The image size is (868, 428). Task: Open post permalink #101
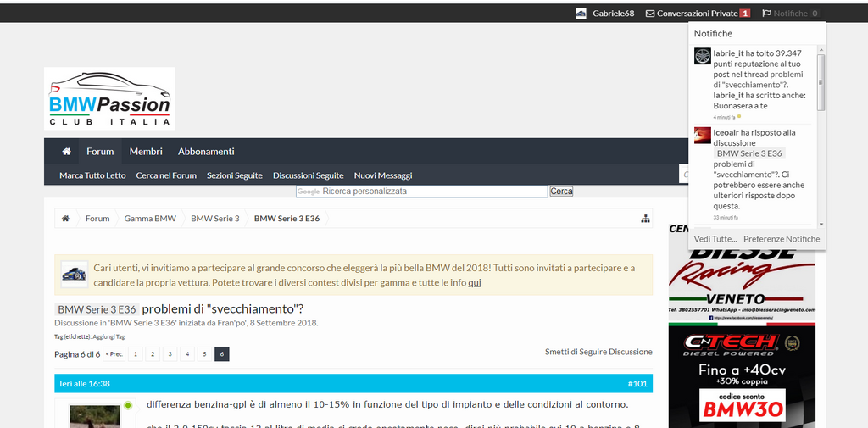(x=637, y=383)
